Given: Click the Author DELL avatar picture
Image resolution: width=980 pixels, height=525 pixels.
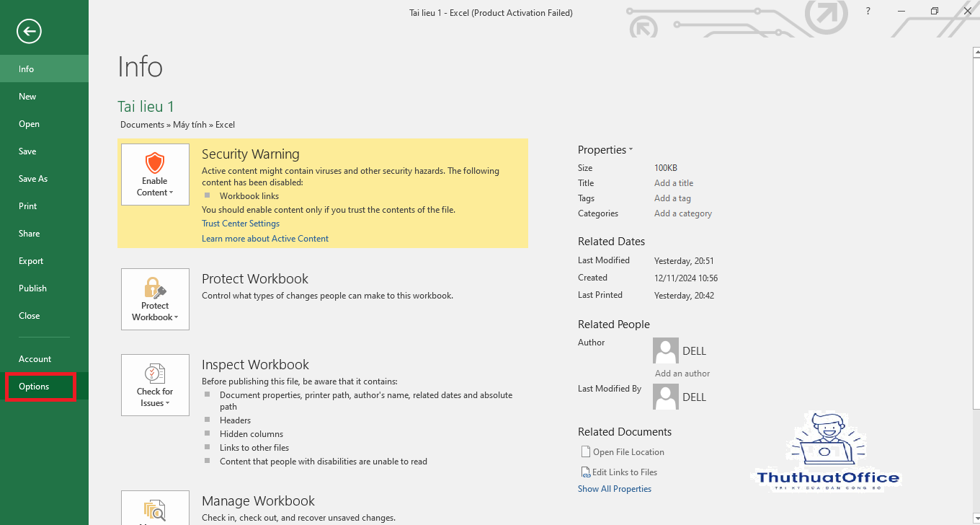Looking at the screenshot, I should click(x=665, y=350).
